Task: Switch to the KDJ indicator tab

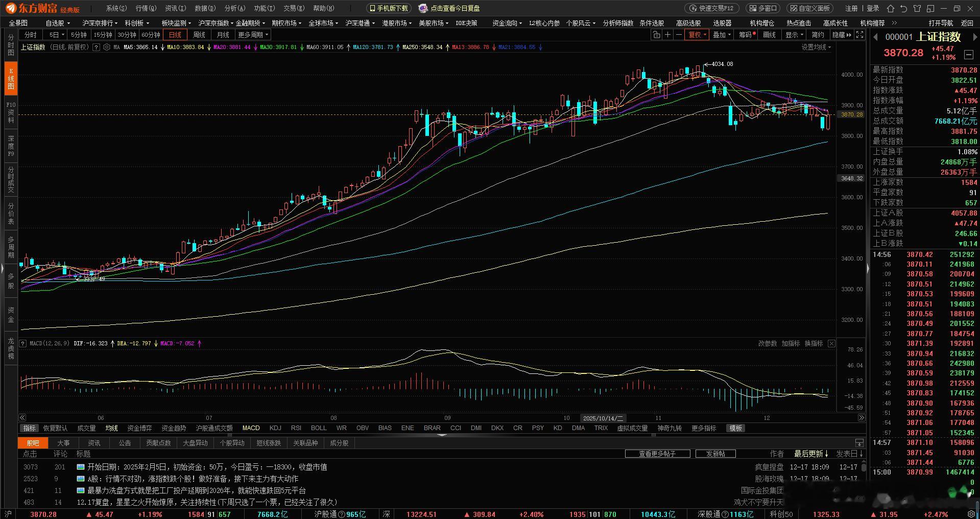Action: (275, 428)
